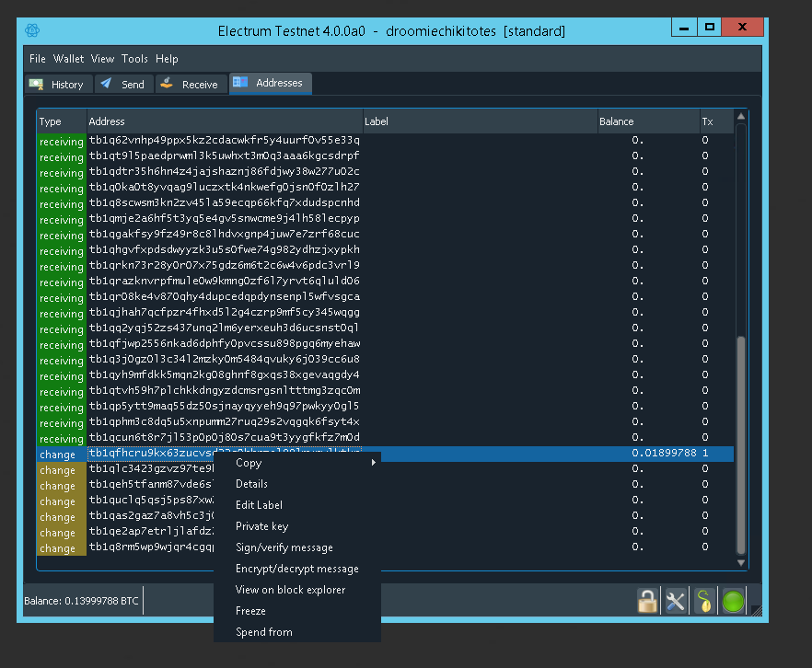The image size is (812, 668).
Task: Switch to the Receive tab
Action: tap(191, 85)
